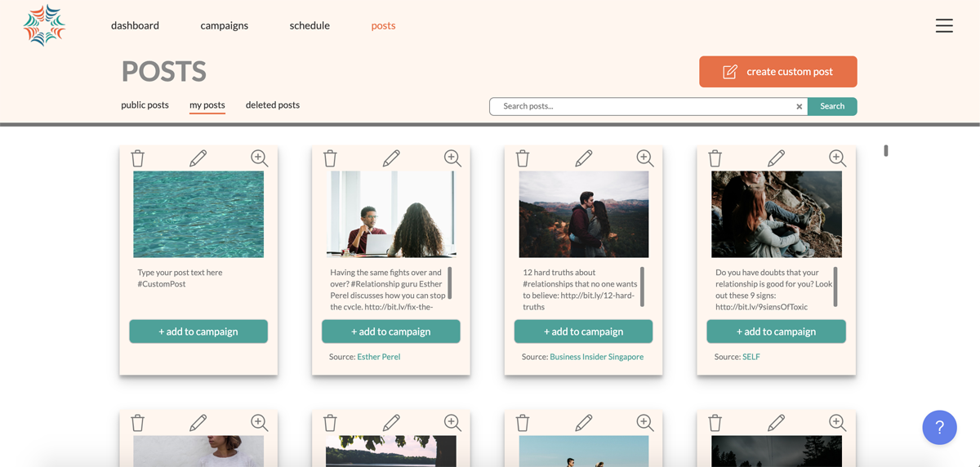Click the water texture post image
Screen dimensions: 980x467
198,215
